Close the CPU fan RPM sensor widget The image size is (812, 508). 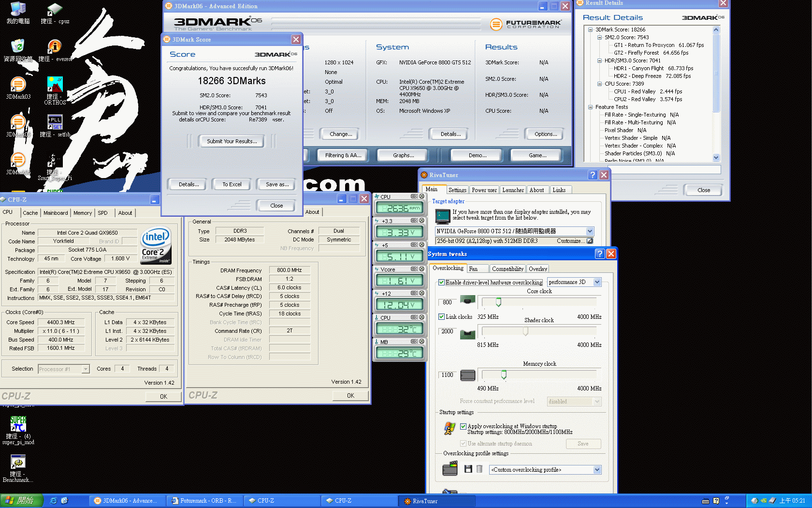tap(421, 196)
